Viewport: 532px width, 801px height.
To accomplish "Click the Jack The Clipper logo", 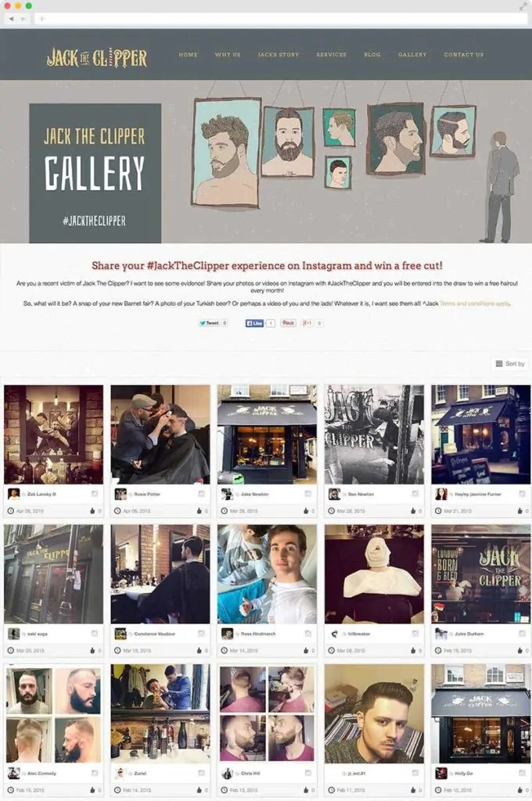I will pos(96,56).
